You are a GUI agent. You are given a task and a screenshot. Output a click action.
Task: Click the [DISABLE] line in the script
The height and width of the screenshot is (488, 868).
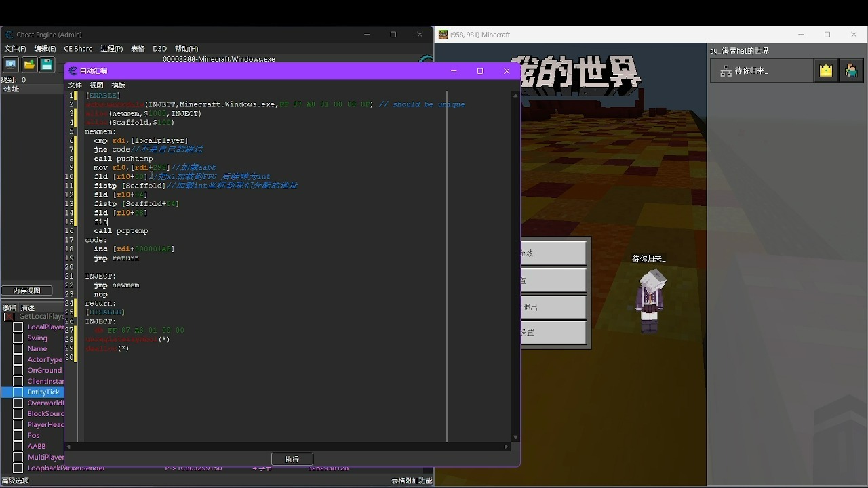(105, 312)
